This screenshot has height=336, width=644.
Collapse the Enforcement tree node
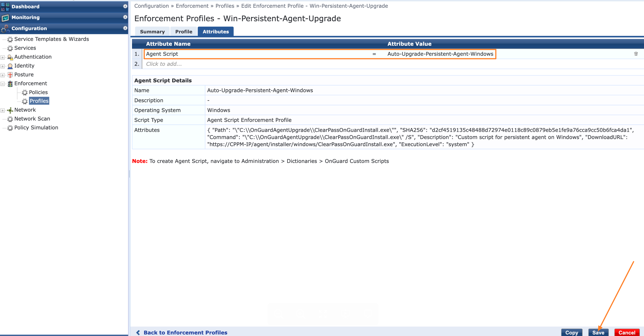[x=2, y=84]
